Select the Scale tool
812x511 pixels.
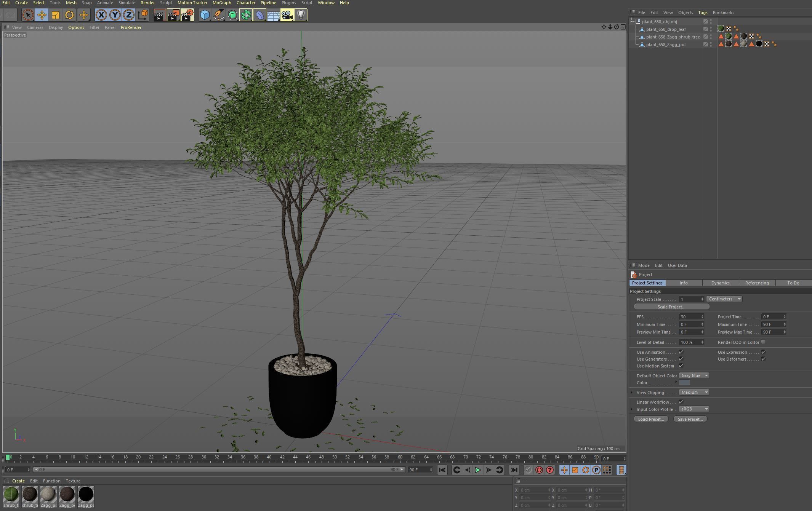pyautogui.click(x=56, y=15)
